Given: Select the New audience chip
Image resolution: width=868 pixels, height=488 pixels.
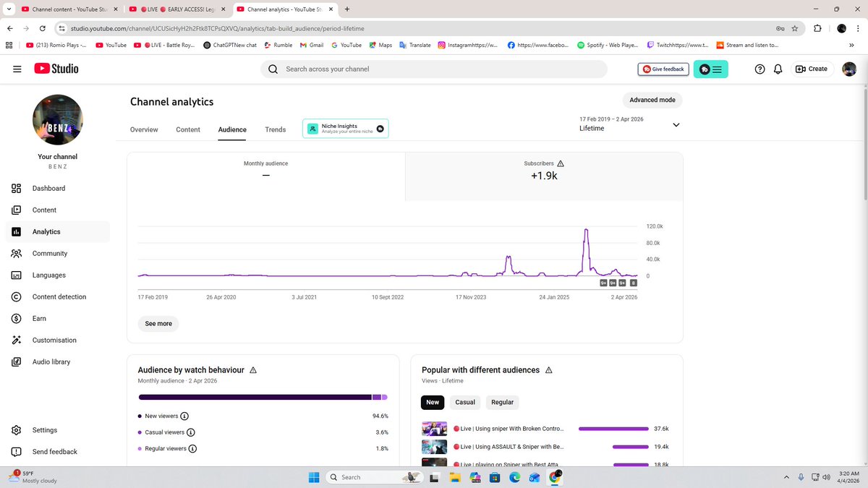Looking at the screenshot, I should (433, 402).
